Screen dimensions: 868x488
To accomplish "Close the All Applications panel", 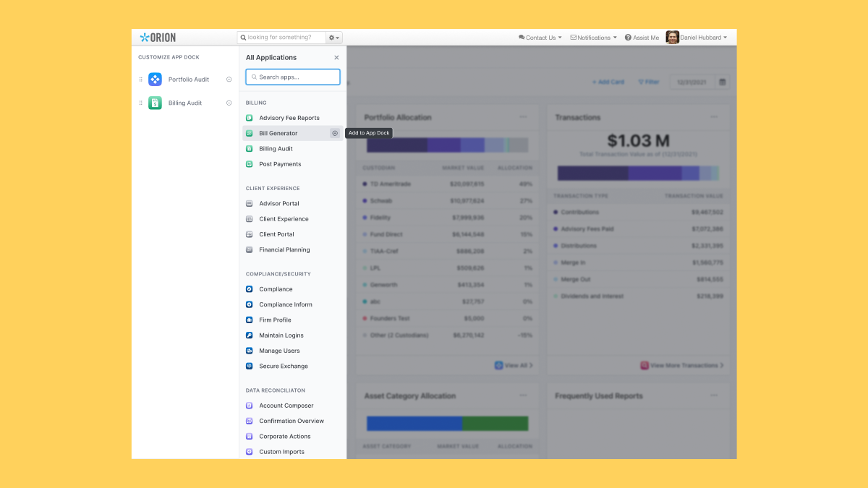I will (336, 58).
